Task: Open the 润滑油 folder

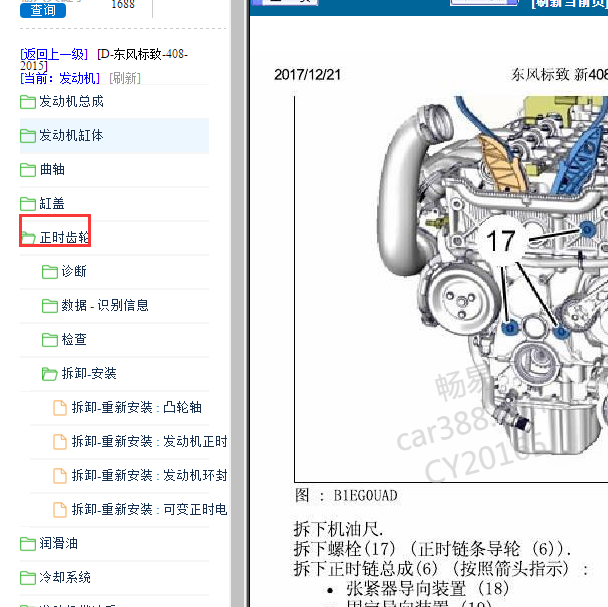Action: tap(59, 543)
